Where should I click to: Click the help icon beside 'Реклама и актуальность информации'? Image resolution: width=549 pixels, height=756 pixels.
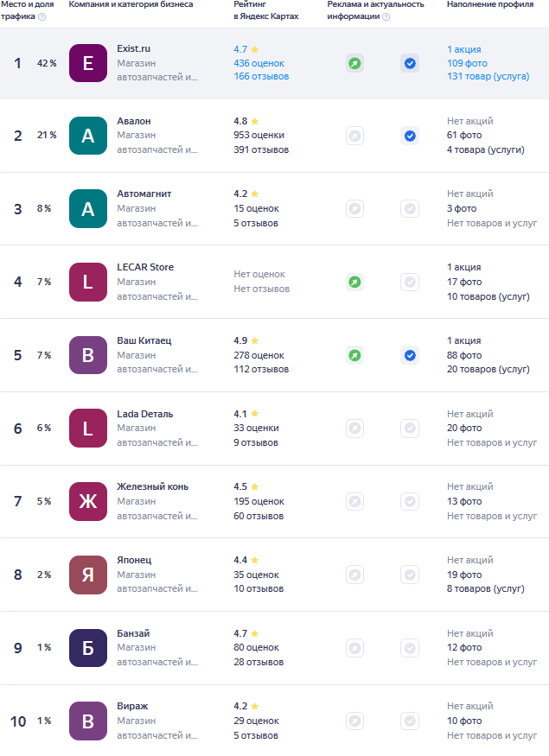click(x=386, y=16)
